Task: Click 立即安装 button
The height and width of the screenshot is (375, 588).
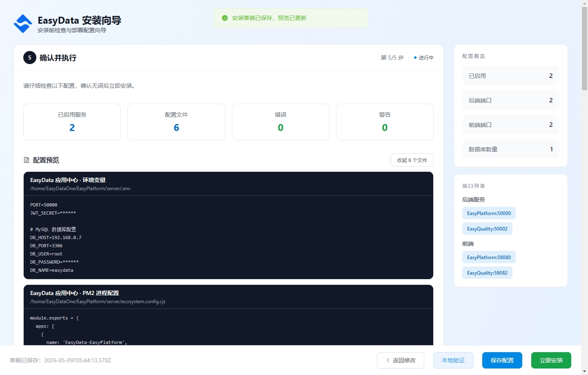Action: coord(551,360)
